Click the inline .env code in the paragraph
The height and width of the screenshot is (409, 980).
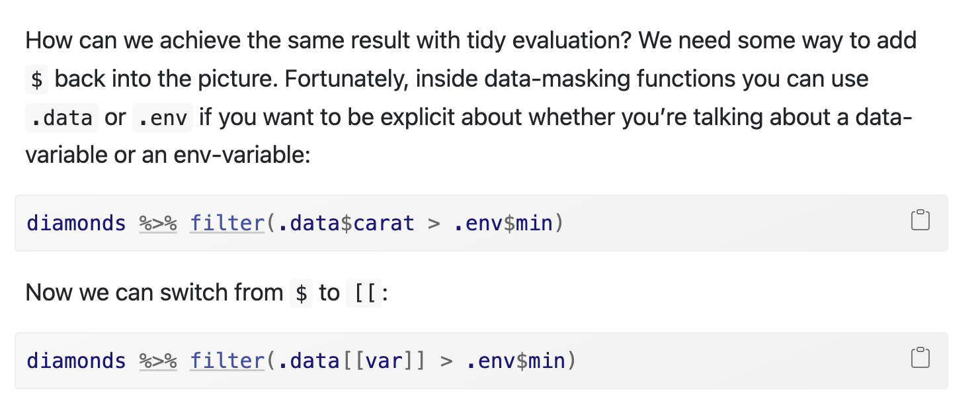click(x=163, y=118)
